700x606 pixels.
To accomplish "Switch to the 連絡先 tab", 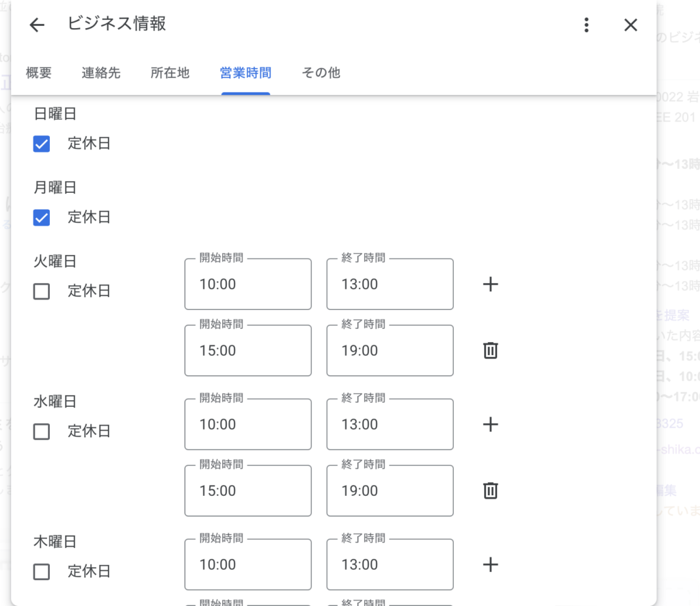I will [x=101, y=73].
